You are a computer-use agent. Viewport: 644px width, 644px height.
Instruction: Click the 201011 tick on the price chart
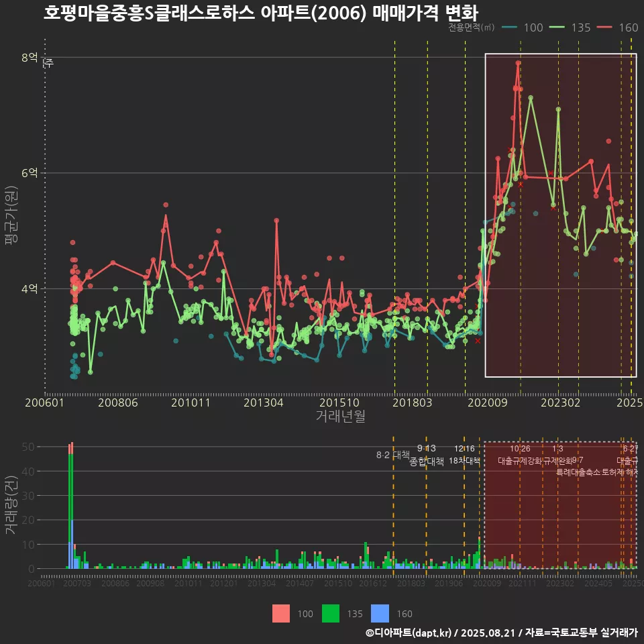tap(191, 402)
